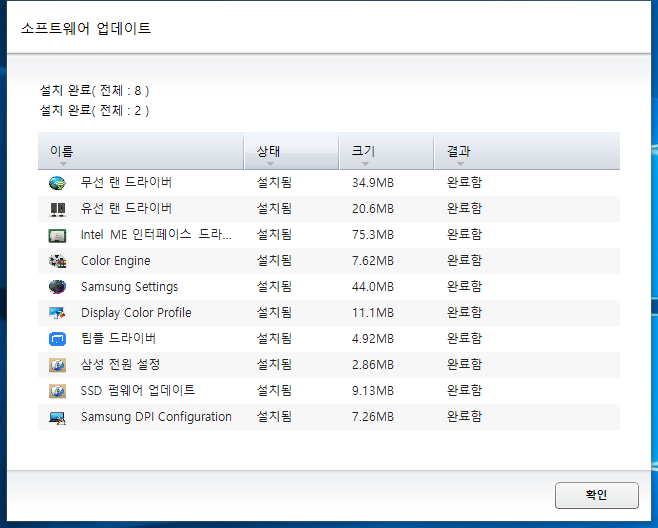Click the 7.26MB size value
Viewport: 658px width, 528px height.
(x=373, y=417)
